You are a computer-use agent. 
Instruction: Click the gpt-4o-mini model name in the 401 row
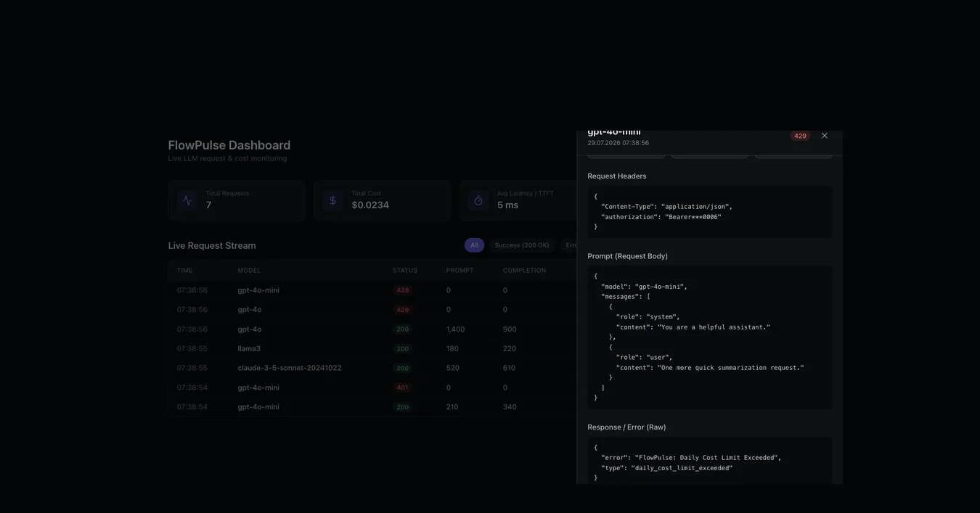click(x=258, y=387)
